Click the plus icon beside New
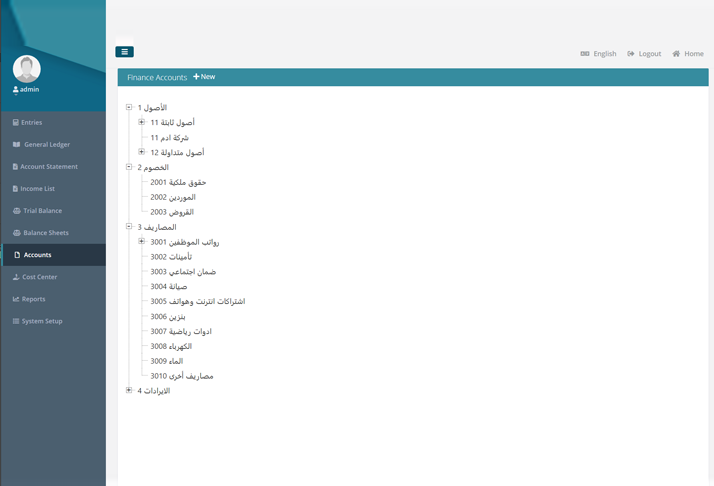The height and width of the screenshot is (486, 714). point(196,77)
